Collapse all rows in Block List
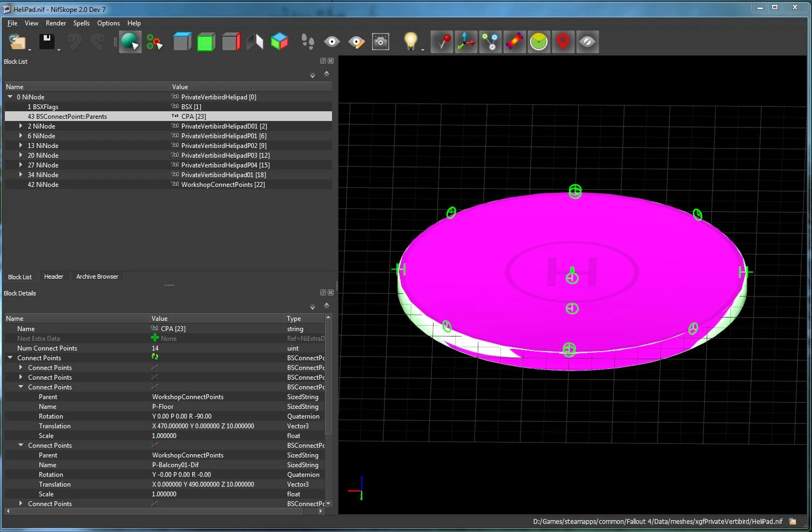812x532 pixels. point(327,73)
